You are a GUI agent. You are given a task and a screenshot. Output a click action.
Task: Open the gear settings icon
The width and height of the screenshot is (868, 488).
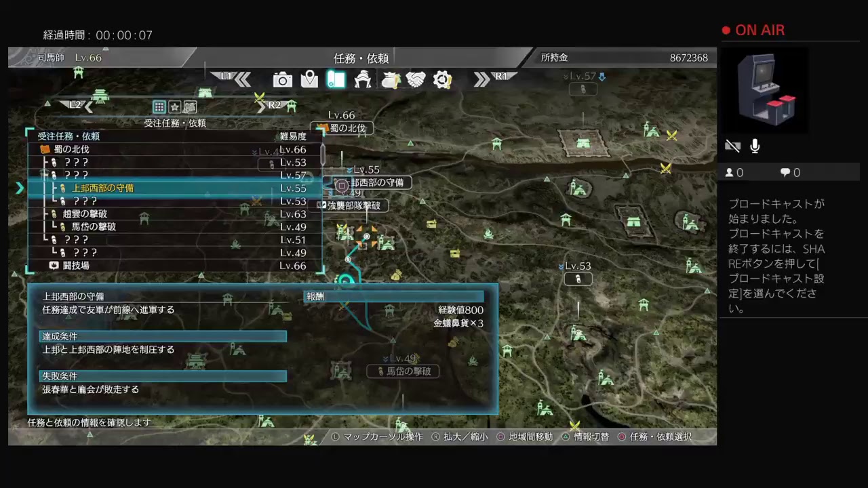[x=442, y=80]
